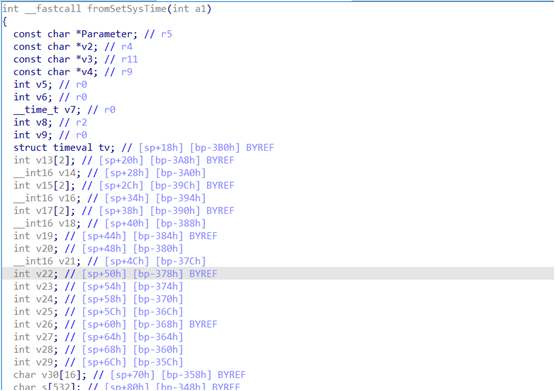Select the v17[2] array declaration
Screen dimensions: 555x391
click(44, 211)
